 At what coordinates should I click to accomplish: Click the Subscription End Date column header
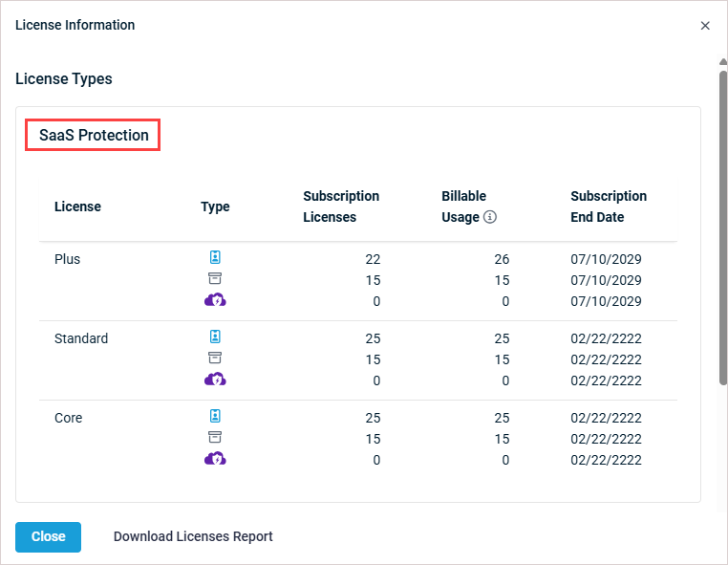coord(609,206)
